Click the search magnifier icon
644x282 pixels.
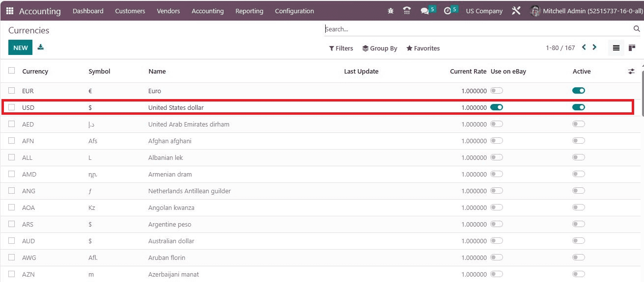point(637,29)
